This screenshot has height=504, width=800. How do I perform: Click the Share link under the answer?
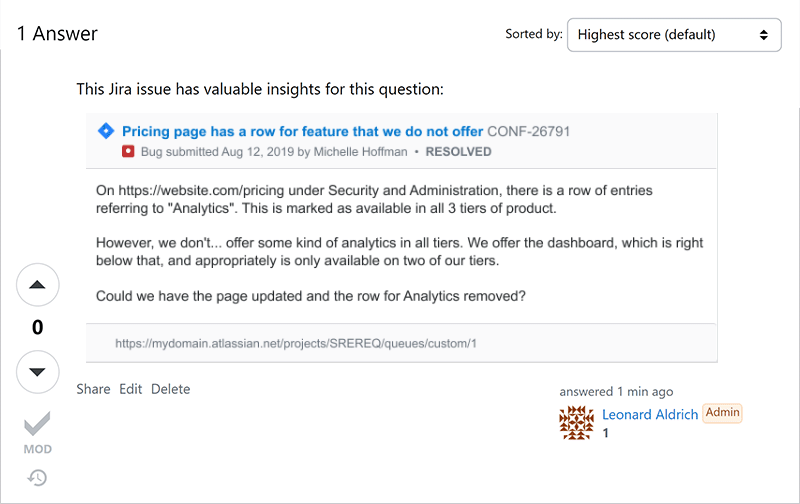[93, 389]
